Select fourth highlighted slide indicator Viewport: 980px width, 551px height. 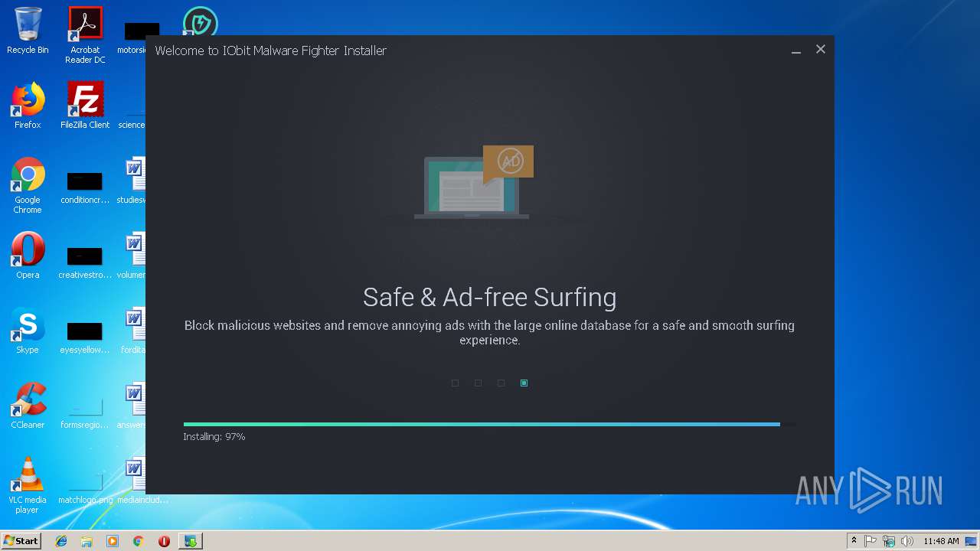[524, 383]
